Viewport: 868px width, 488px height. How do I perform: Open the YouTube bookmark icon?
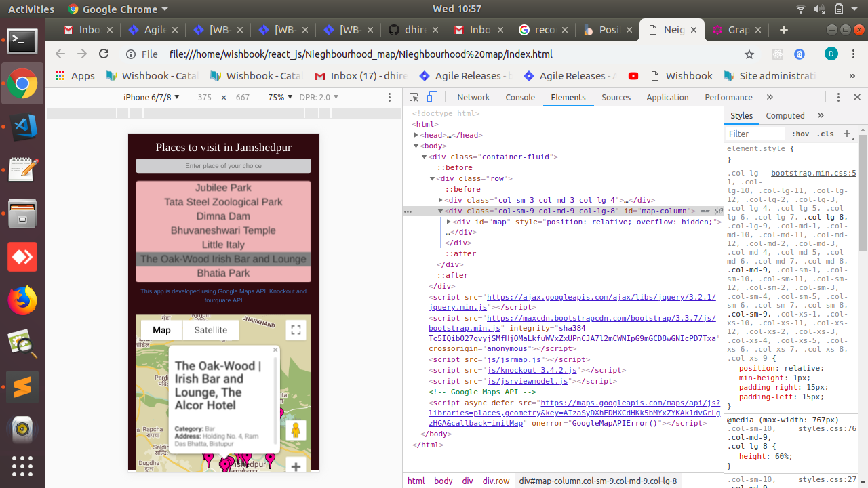coord(633,76)
